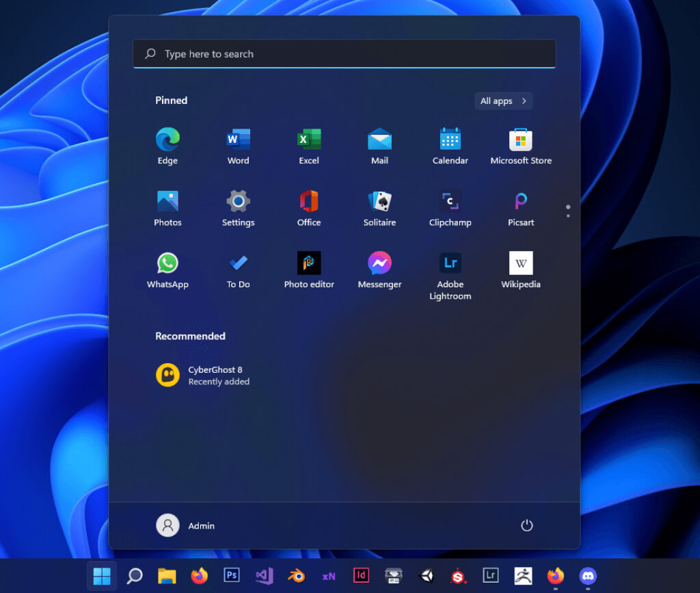
Task: Open the Admin user account menu
Action: (185, 525)
